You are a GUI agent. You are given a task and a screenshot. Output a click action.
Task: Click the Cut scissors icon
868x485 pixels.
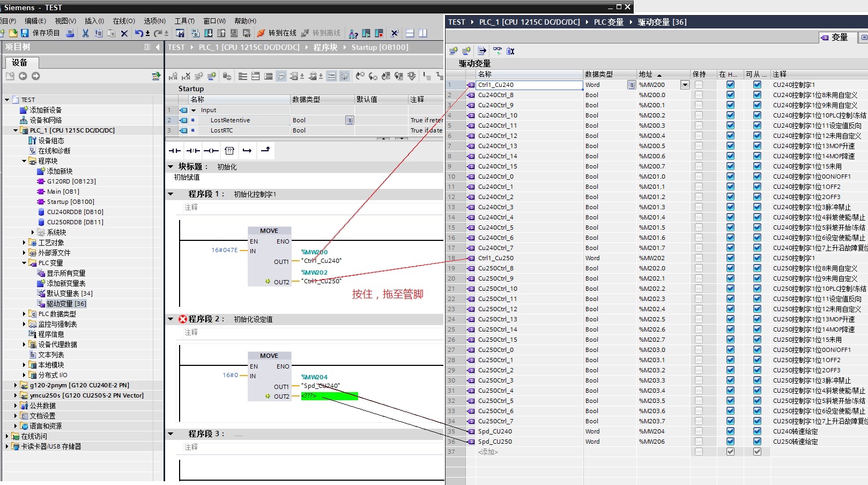click(x=85, y=33)
